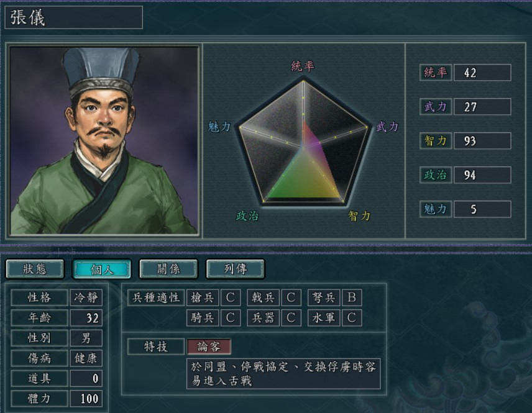Screen dimensions: 532x413
Task: Click the 武力 stat value 27
Action: point(482,107)
